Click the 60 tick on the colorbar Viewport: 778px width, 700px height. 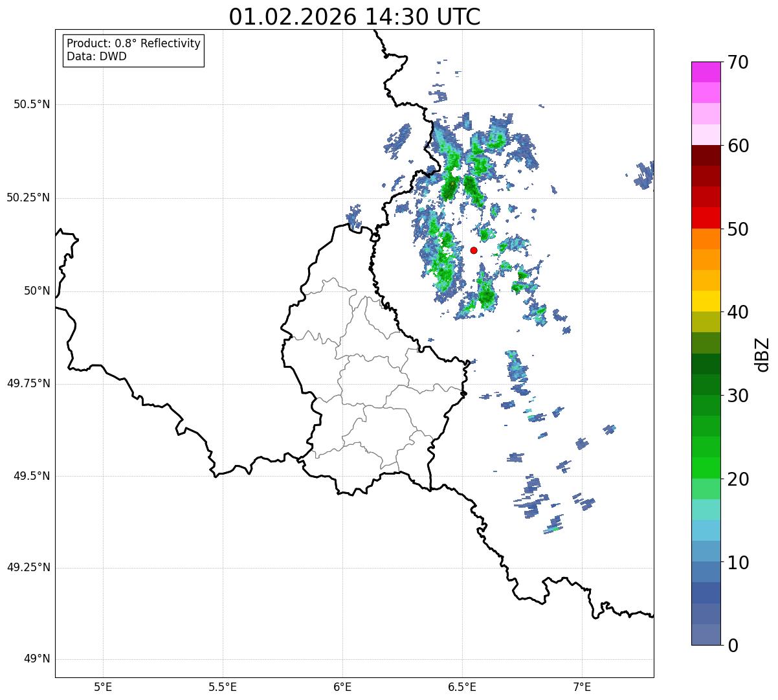click(738, 146)
